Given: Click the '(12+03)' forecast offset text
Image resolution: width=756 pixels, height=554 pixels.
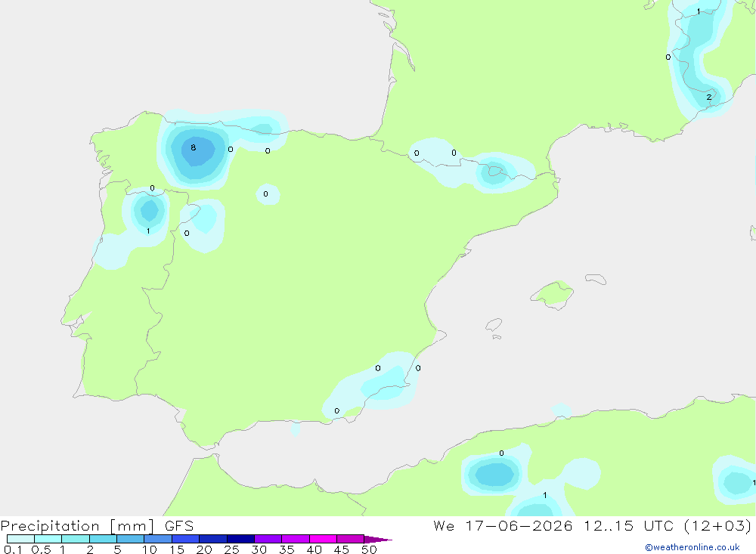Looking at the screenshot, I should [x=718, y=526].
